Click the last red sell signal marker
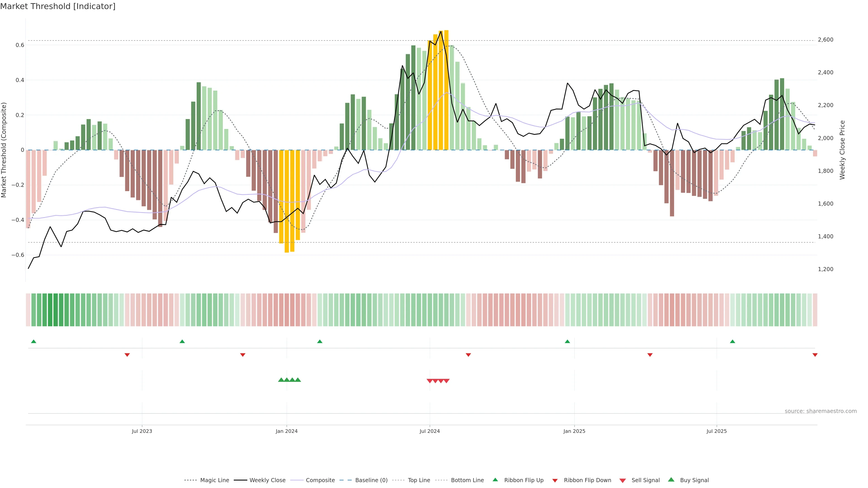Screen dimensions: 868x488 tap(446, 381)
